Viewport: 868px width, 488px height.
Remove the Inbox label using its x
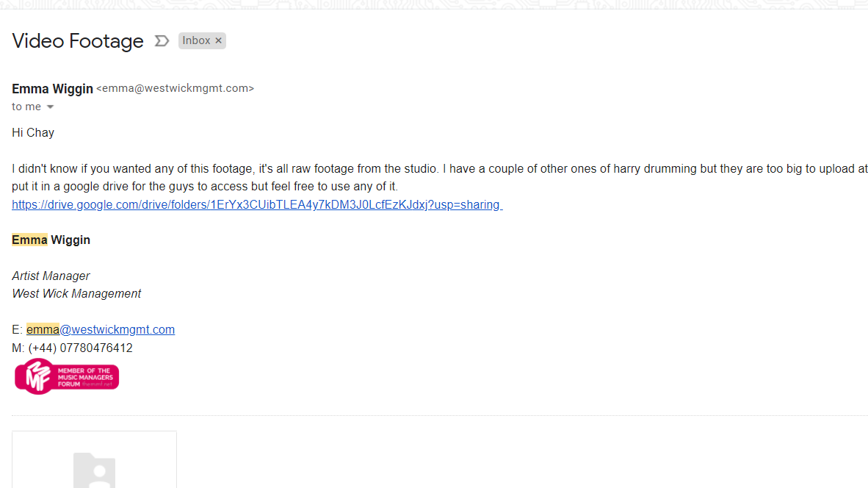point(218,41)
